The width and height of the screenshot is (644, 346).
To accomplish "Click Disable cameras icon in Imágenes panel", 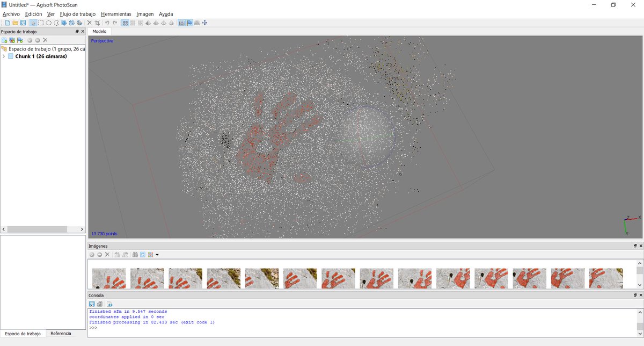I will coord(100,254).
